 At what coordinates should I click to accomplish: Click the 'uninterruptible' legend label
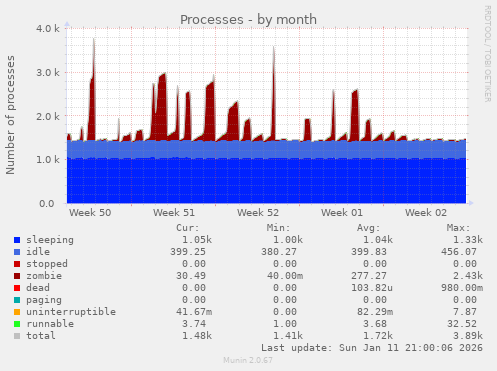[71, 312]
